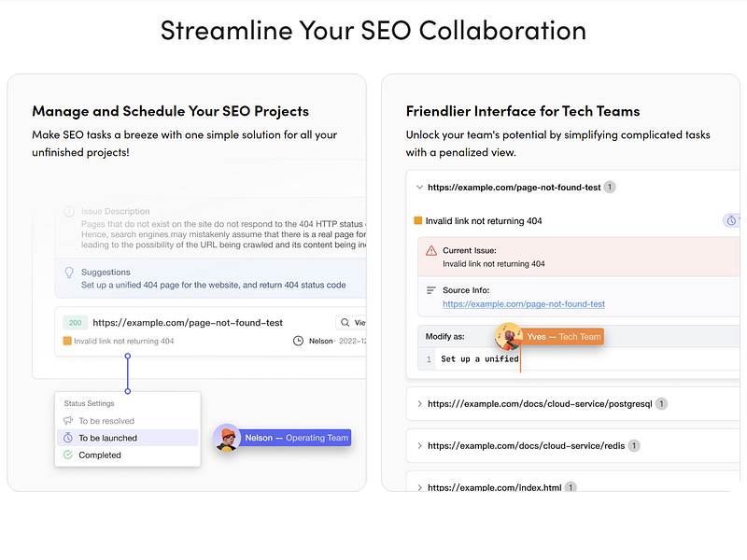Viewport: 747px width, 560px height.
Task: Select the To be resolved status
Action: click(127, 421)
